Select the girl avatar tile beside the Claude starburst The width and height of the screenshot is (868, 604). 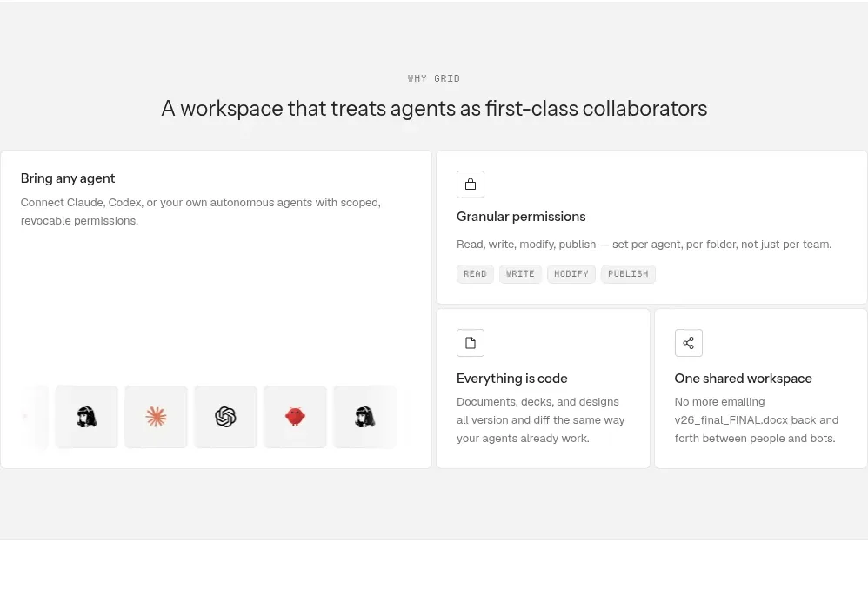pos(86,417)
